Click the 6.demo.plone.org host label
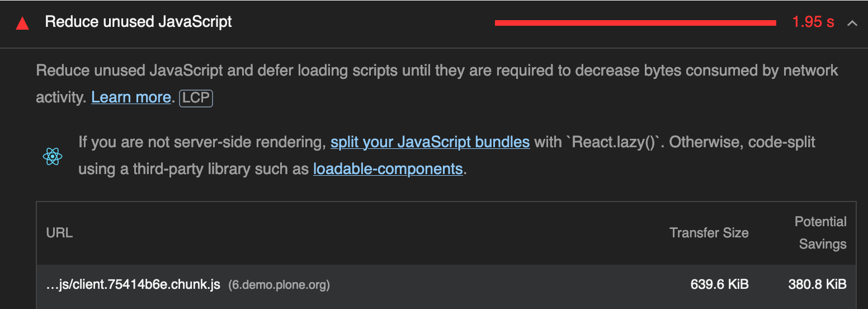This screenshot has height=309, width=868. click(x=279, y=285)
